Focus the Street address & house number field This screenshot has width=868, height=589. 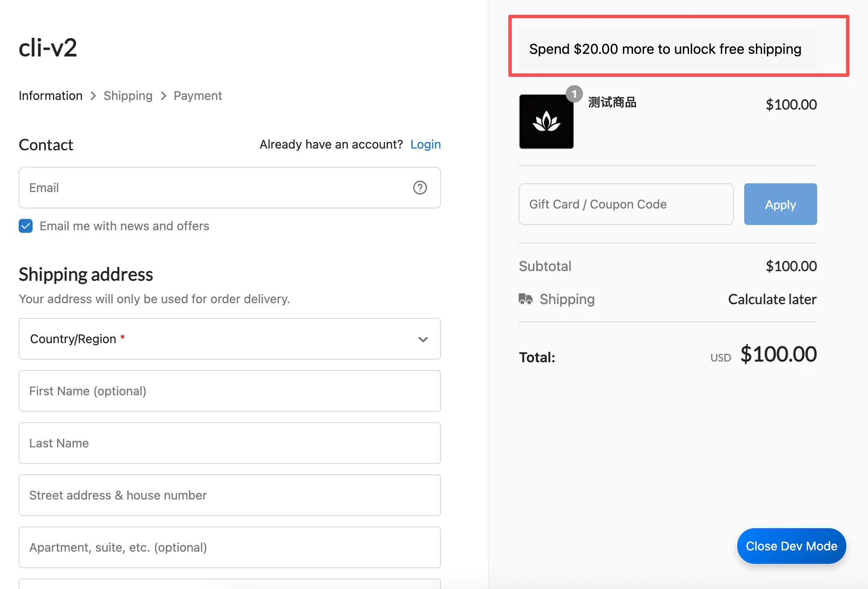(x=230, y=495)
